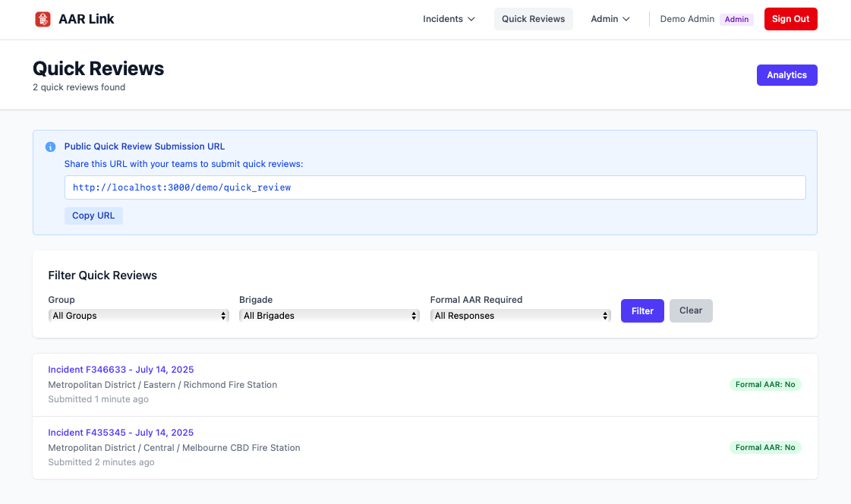The image size is (851, 504).
Task: Open the Formal AAR Required dropdown
Action: click(x=521, y=315)
